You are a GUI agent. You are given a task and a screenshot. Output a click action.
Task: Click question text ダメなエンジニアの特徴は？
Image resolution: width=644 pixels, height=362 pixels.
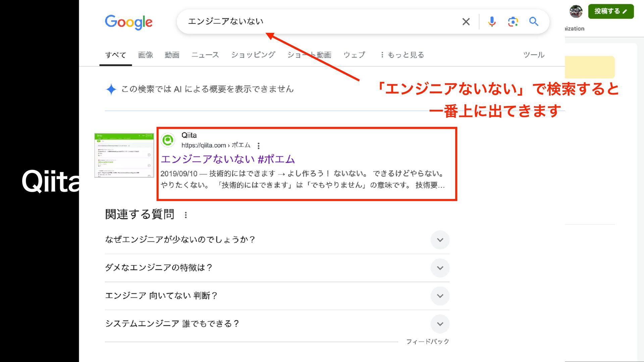click(159, 268)
